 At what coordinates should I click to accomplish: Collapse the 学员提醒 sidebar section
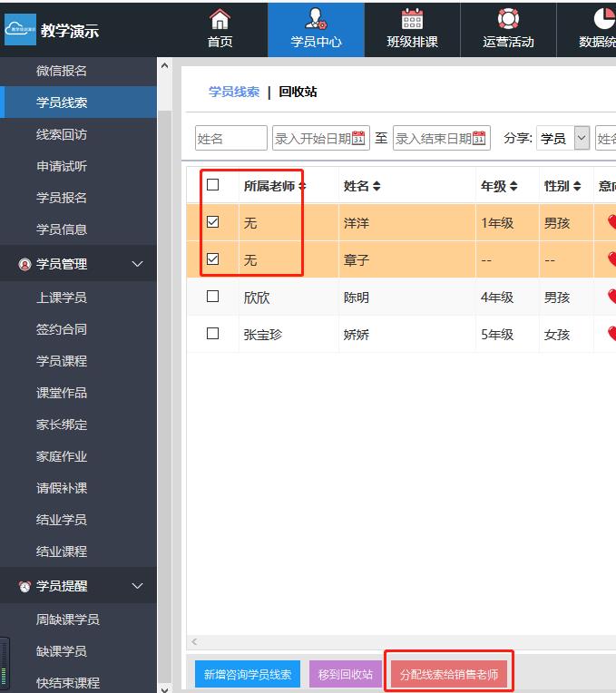(138, 586)
